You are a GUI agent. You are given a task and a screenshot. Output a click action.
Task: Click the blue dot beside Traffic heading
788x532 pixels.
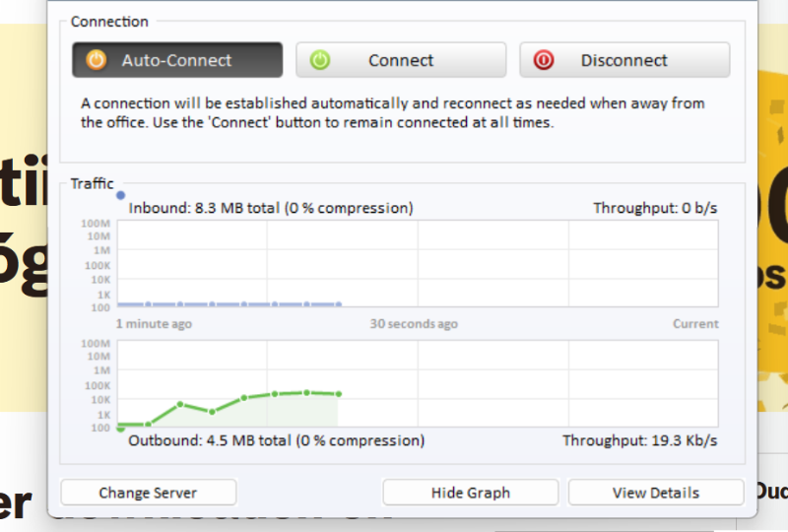pos(121,195)
